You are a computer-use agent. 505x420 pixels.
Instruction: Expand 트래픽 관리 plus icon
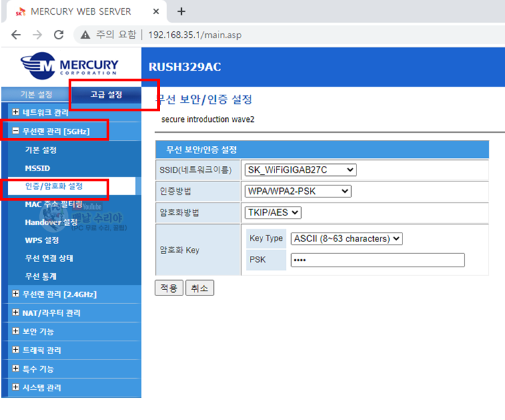coord(15,350)
